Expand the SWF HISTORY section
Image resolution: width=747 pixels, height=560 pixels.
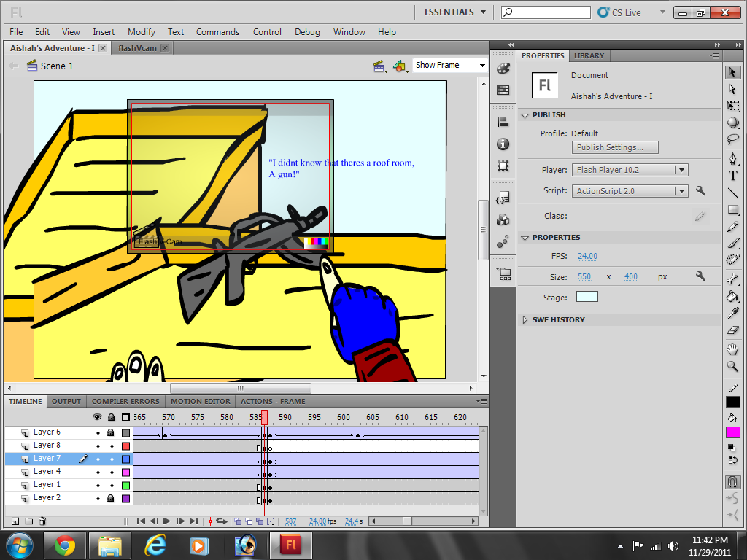tap(525, 320)
